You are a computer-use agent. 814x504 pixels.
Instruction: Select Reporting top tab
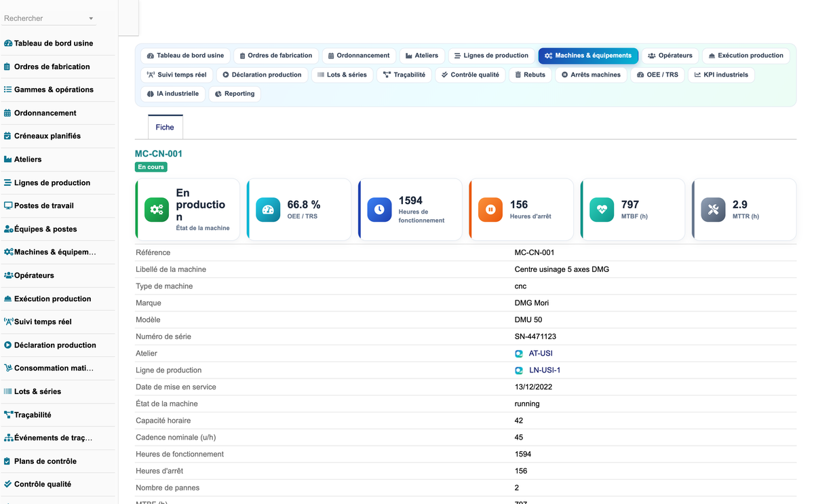point(235,94)
